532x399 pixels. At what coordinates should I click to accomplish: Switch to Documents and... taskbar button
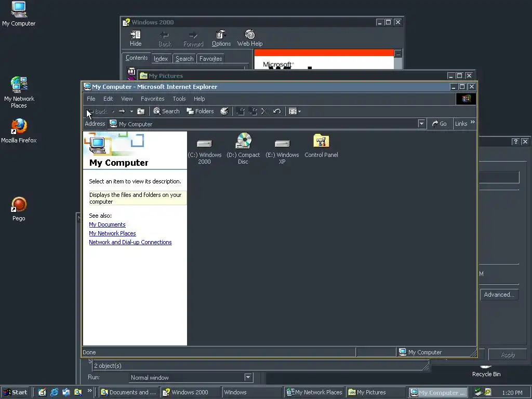coord(129,392)
